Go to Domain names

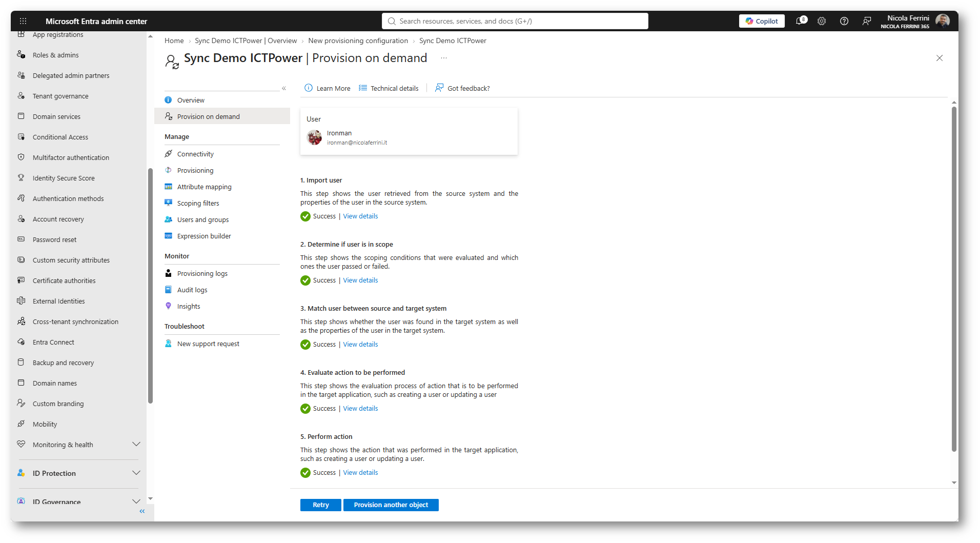55,383
